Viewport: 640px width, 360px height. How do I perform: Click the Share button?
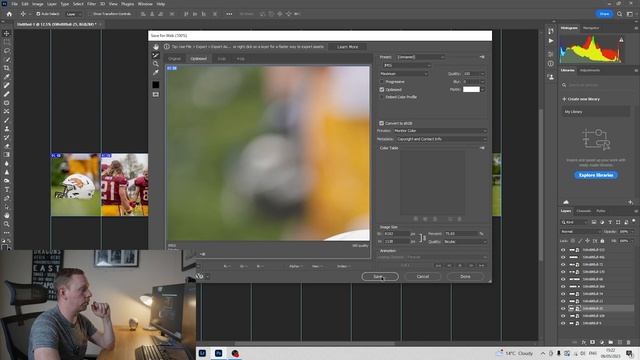click(604, 14)
